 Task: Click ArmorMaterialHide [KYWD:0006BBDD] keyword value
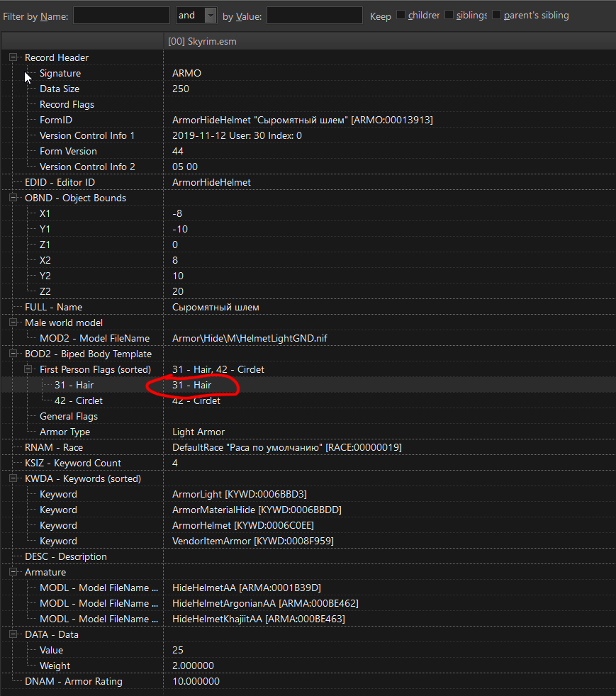[257, 510]
